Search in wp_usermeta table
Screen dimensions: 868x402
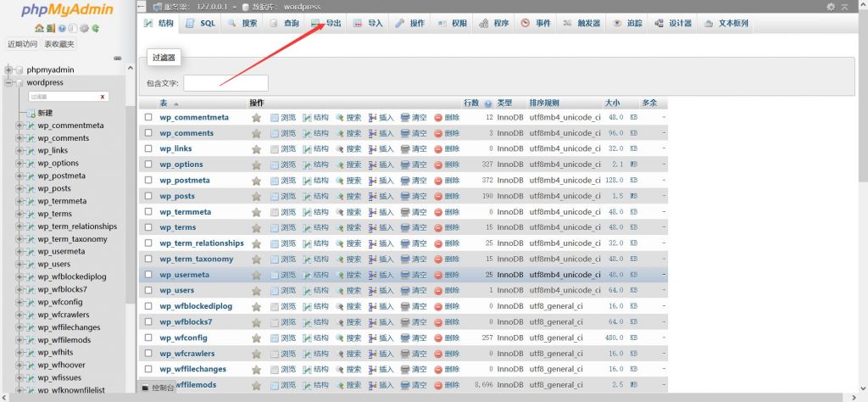[348, 275]
